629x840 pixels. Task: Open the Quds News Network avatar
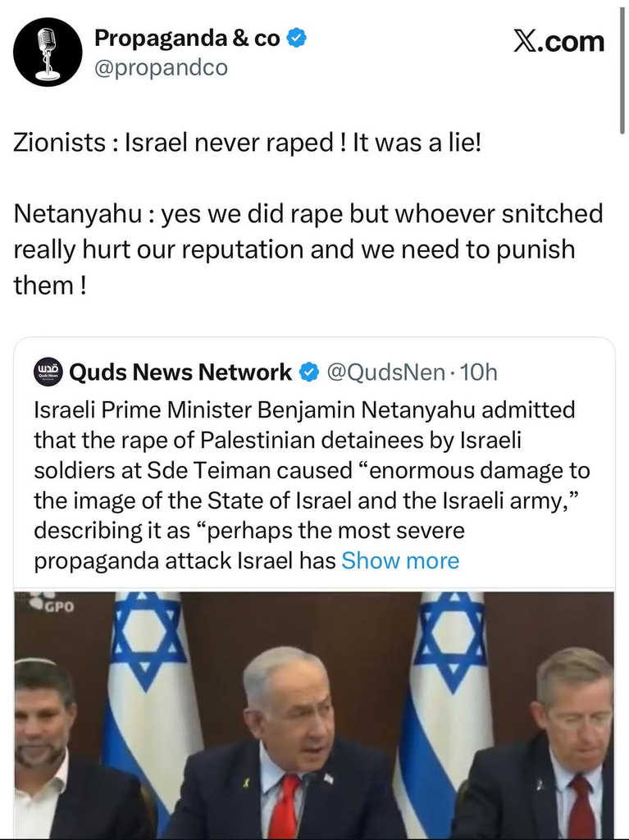pos(48,372)
